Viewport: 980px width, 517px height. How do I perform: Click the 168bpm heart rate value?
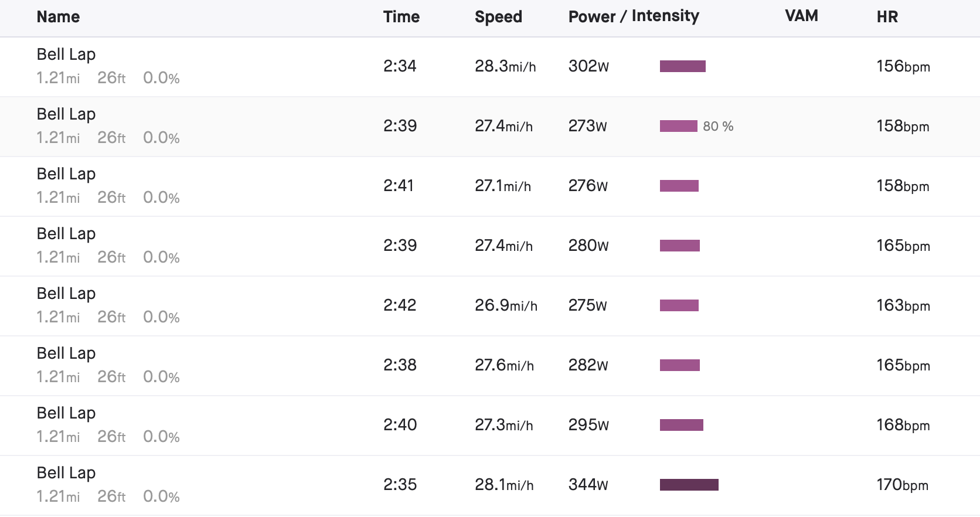[903, 425]
